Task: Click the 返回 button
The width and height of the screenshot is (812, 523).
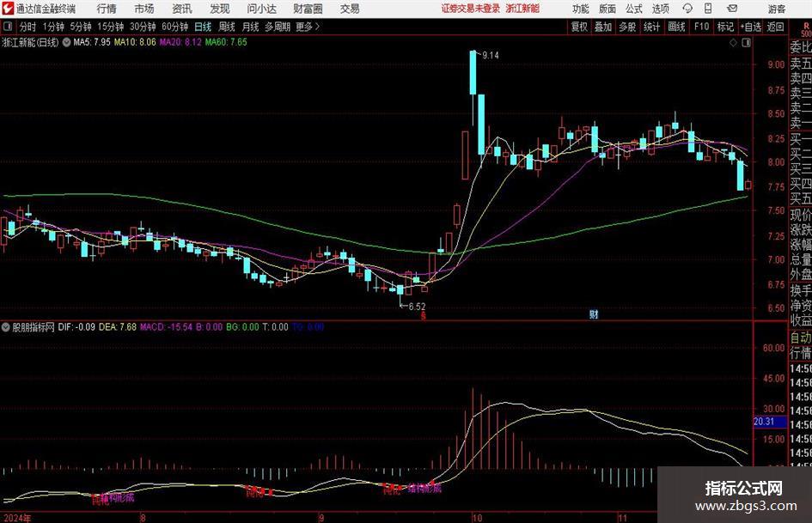Action: (x=775, y=27)
